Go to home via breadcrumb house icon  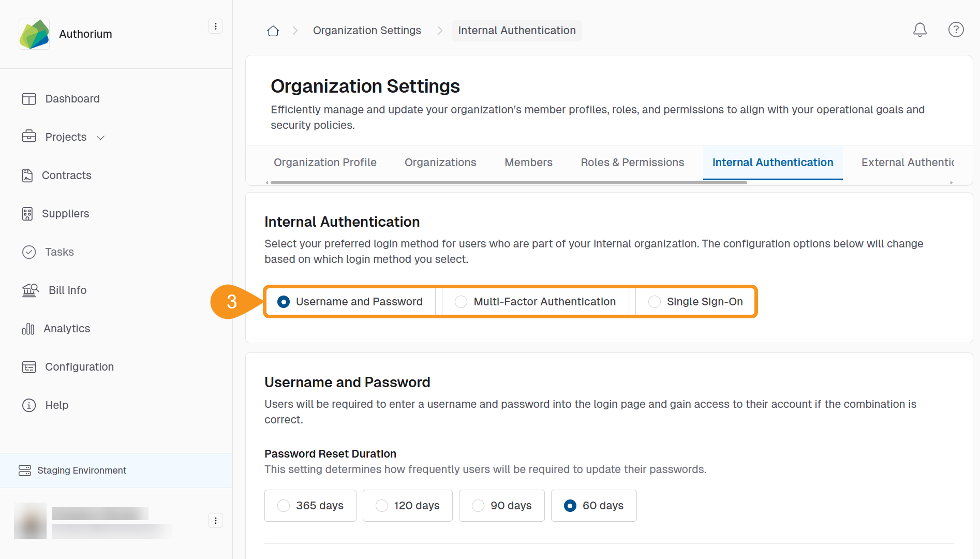[273, 31]
